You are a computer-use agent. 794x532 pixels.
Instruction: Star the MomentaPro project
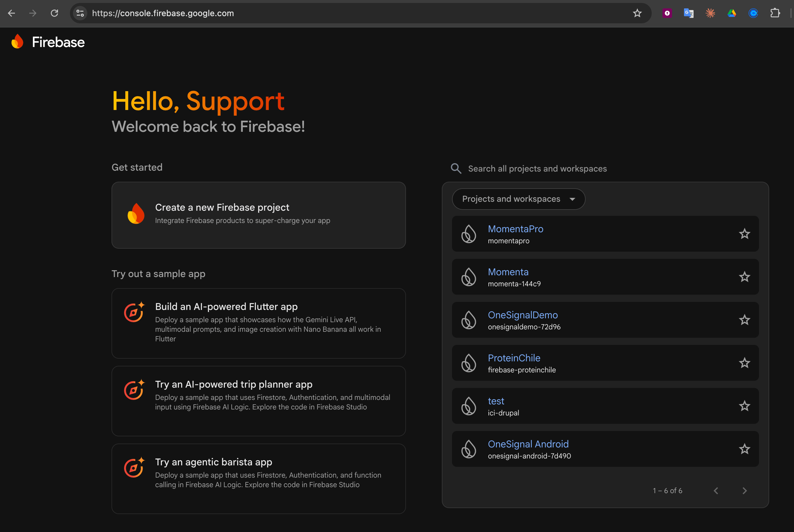[744, 234]
